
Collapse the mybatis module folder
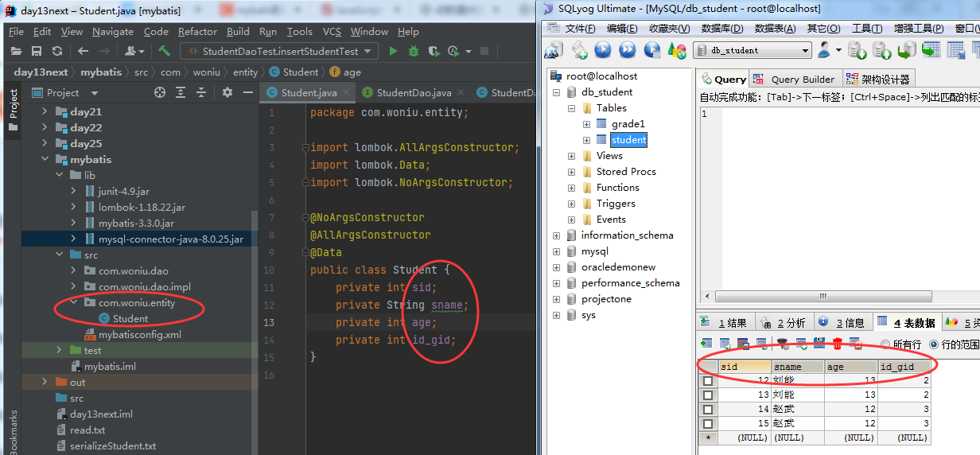tap(45, 160)
